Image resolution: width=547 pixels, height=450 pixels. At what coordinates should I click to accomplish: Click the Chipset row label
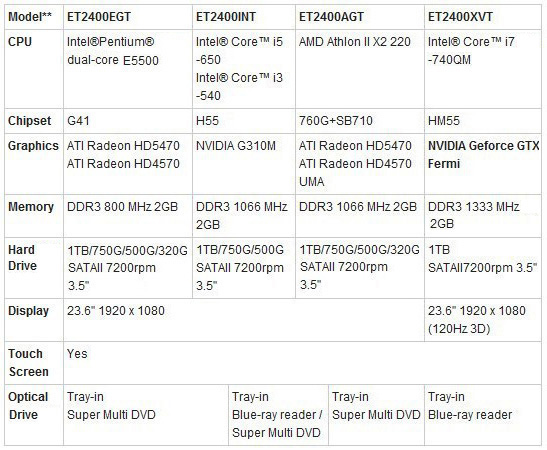click(x=29, y=121)
